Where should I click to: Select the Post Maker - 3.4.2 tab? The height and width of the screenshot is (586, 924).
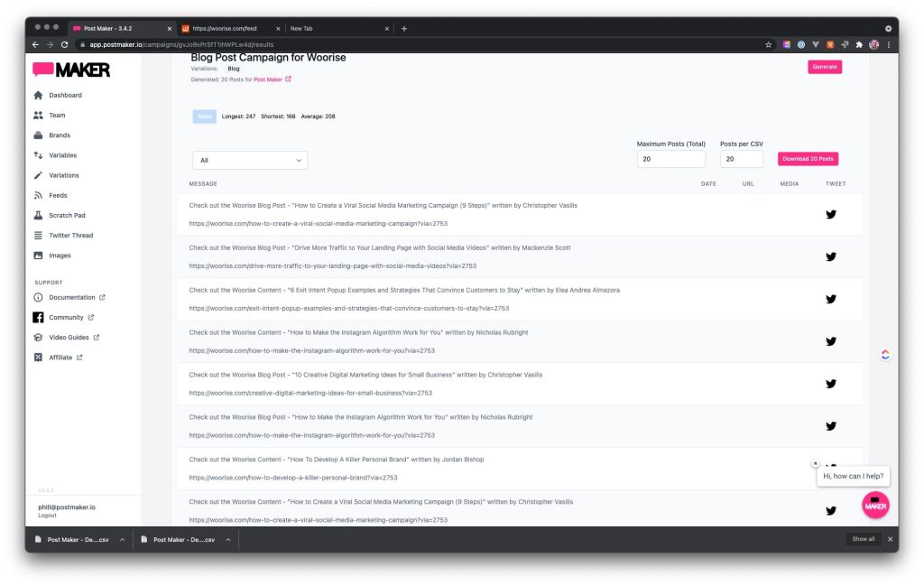(x=121, y=28)
